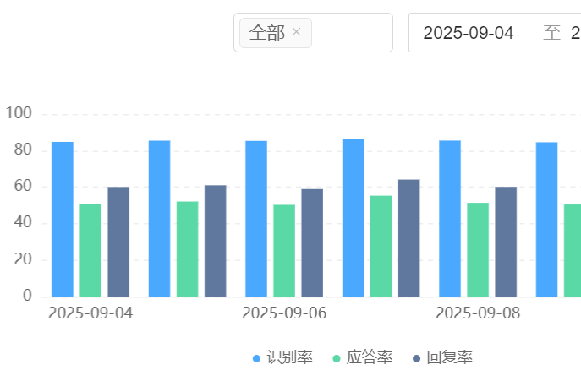Click the 至 separator in the date range
The width and height of the screenshot is (581, 392).
[551, 33]
